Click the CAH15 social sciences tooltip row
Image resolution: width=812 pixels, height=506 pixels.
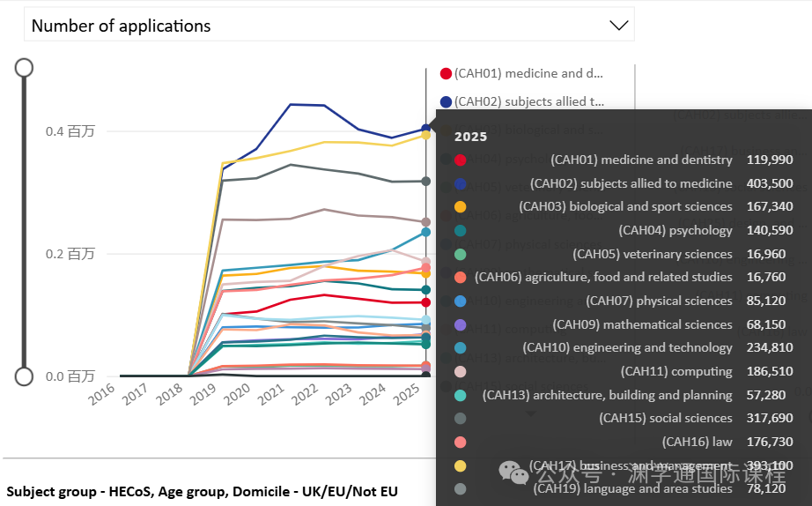pos(624,418)
